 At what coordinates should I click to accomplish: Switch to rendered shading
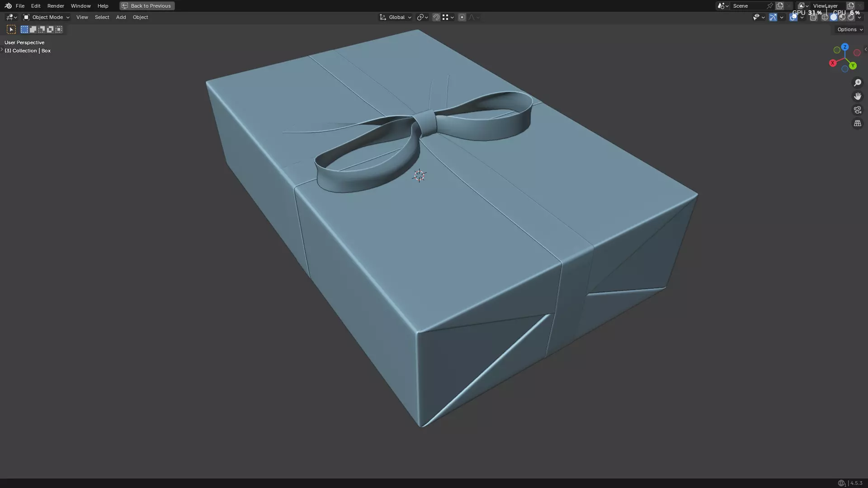click(851, 17)
